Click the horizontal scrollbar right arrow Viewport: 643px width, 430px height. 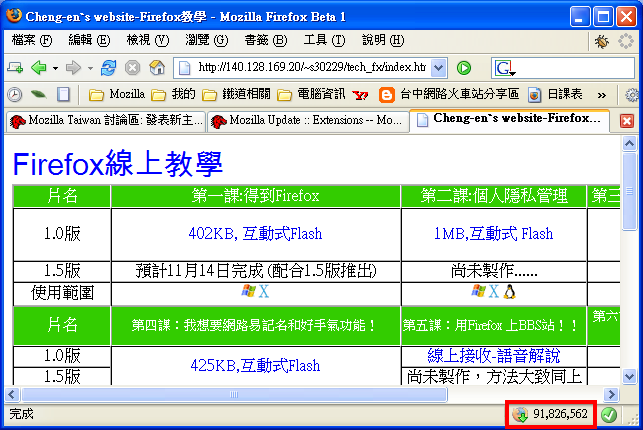coord(611,395)
